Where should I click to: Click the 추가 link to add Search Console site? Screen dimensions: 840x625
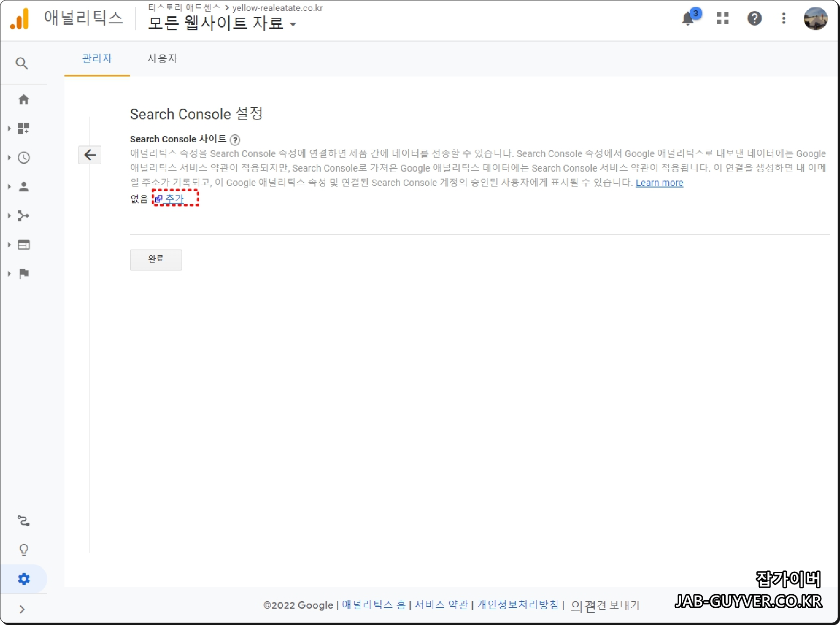(x=175, y=199)
